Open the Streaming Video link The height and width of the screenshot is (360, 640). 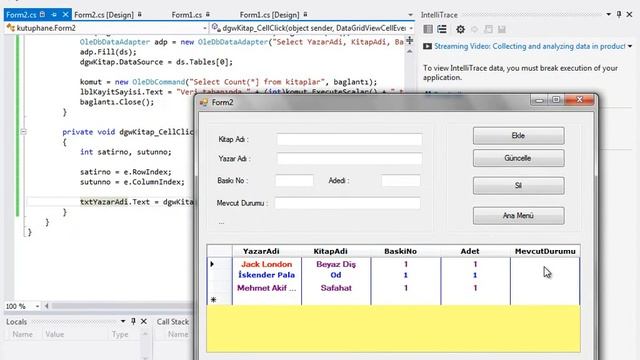click(x=529, y=46)
